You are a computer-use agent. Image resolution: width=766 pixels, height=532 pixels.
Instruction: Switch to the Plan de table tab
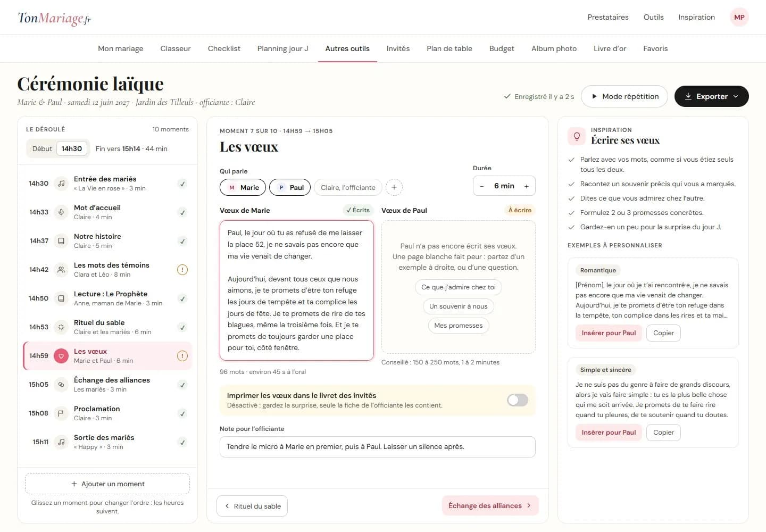pos(449,48)
